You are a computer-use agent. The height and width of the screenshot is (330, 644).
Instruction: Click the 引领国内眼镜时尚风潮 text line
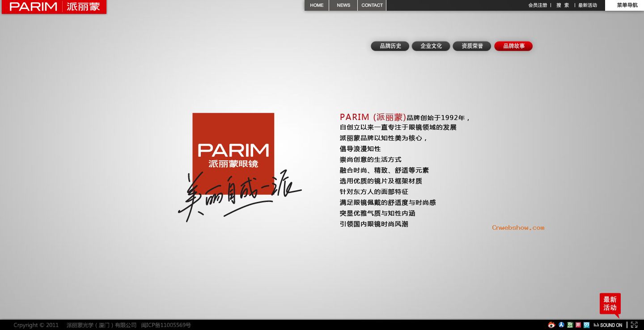(x=374, y=224)
